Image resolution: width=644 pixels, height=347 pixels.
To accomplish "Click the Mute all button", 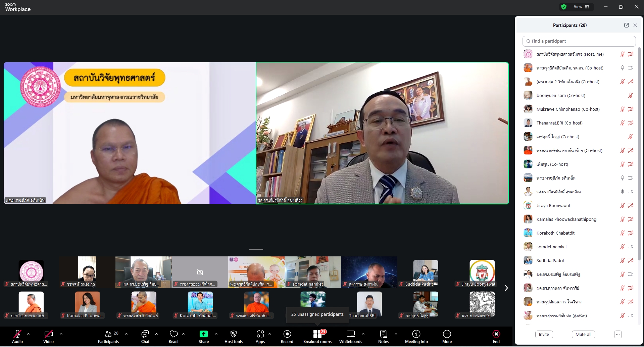I will (583, 334).
